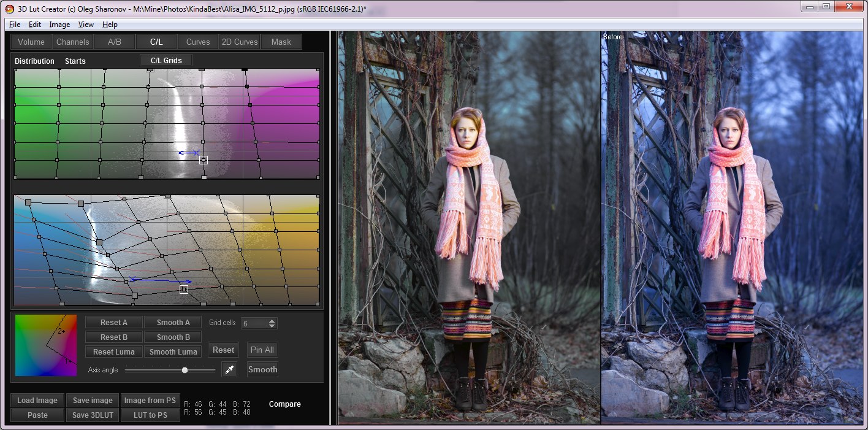Click the Axis angle slider handle
This screenshot has height=430, width=868.
[185, 370]
